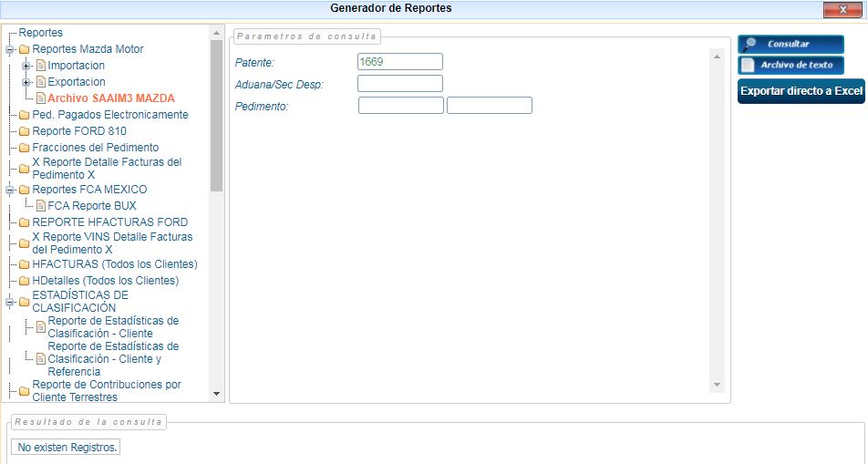Click the Archivo SAAIM3 MAZDA document icon
The height and width of the screenshot is (464, 868).
coord(41,98)
